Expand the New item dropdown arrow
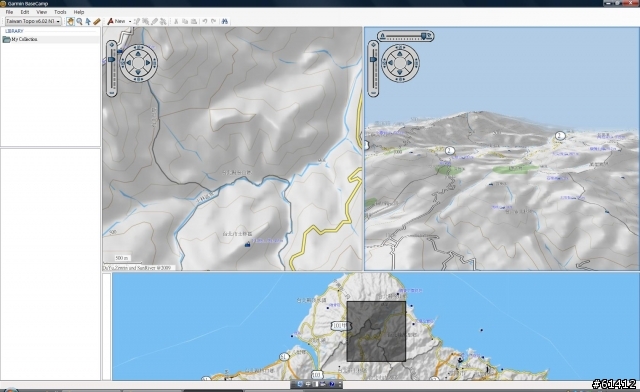 click(x=130, y=21)
